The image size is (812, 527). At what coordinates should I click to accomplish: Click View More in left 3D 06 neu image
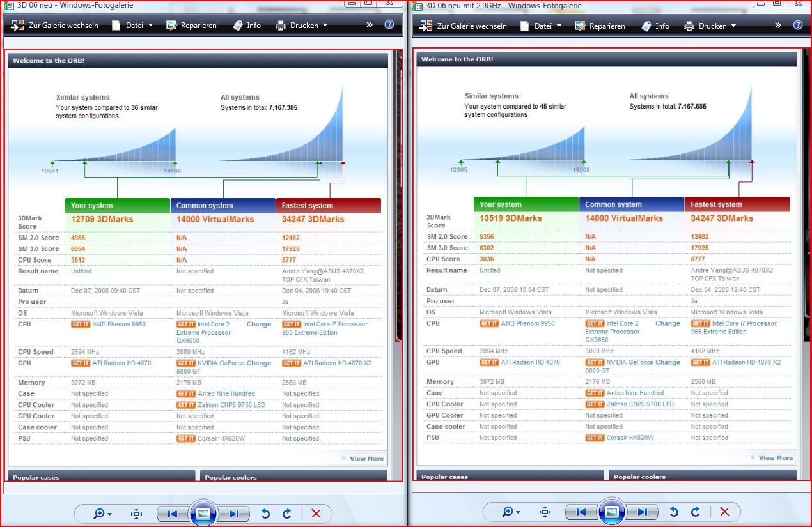coord(366,459)
